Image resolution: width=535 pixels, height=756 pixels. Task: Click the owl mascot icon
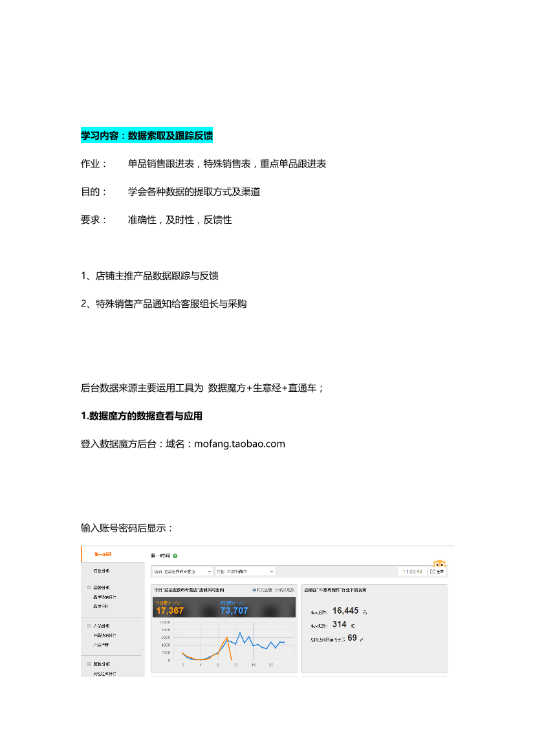[439, 564]
